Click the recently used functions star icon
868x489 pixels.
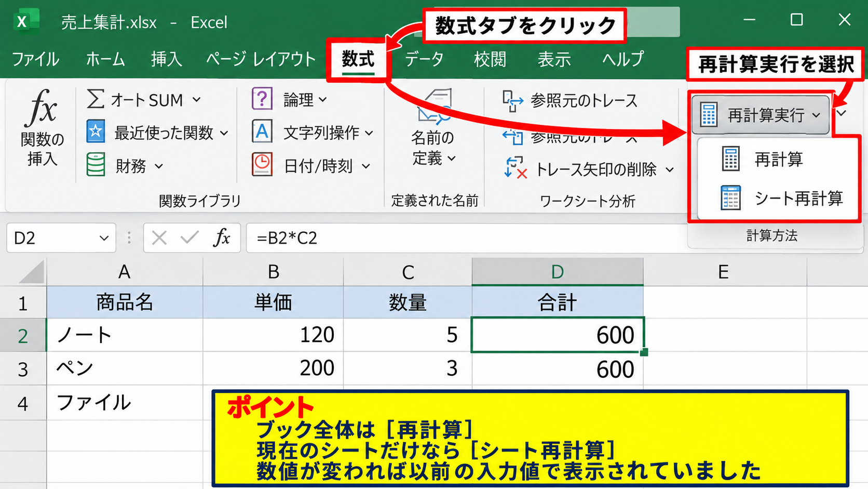click(96, 132)
